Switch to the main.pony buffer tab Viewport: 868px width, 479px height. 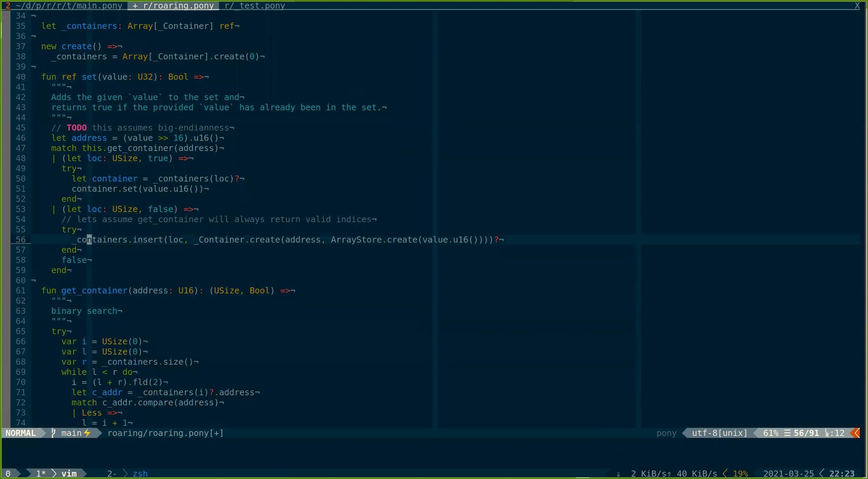(69, 5)
